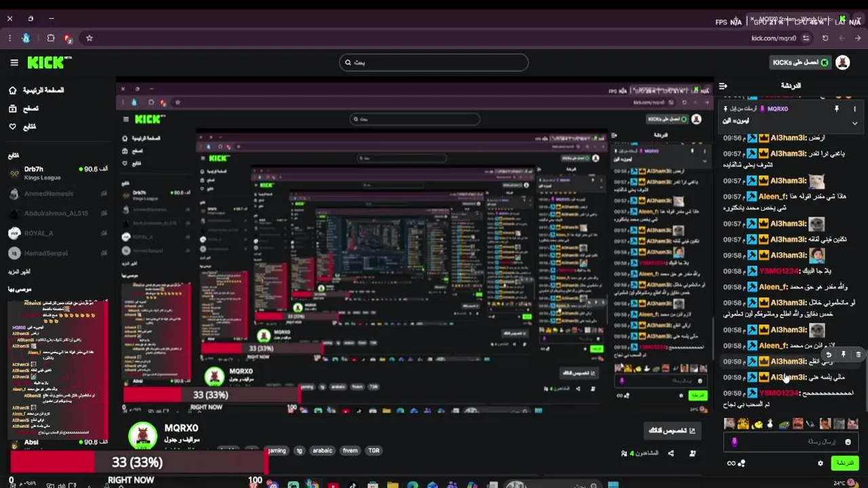868x488 pixels.
Task: Click the infinity icon below the chat input
Action: (731, 464)
